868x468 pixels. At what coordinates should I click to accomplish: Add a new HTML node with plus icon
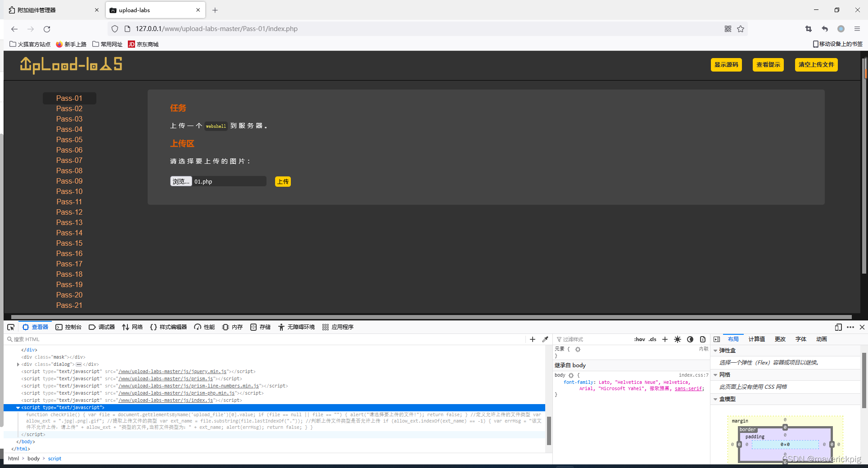click(x=533, y=339)
